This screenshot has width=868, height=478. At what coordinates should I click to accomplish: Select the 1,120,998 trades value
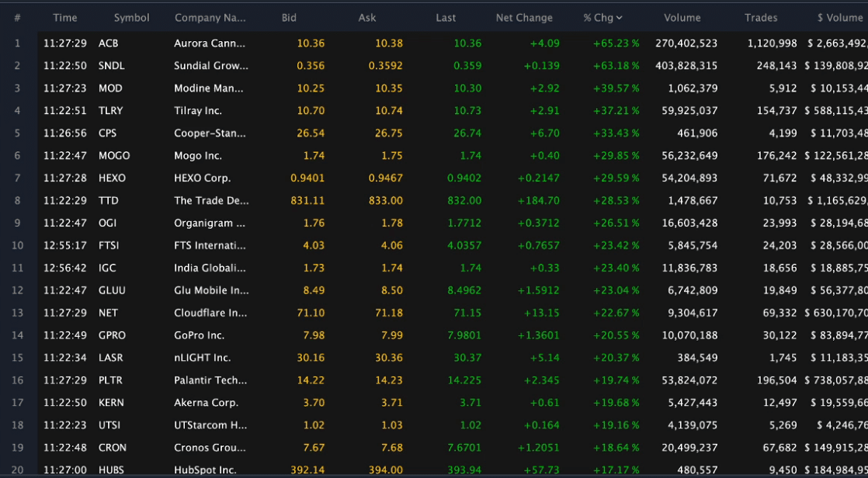773,43
